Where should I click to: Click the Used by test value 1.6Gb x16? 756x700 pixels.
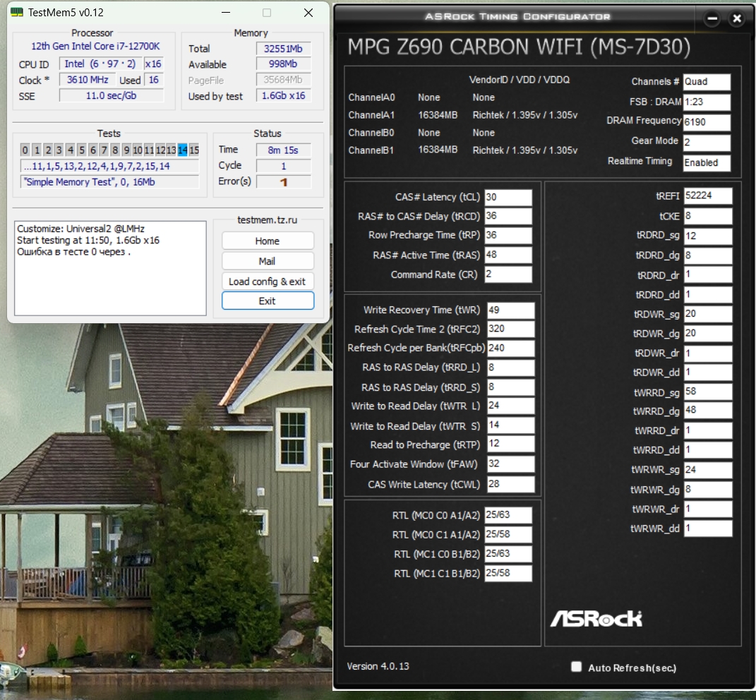[284, 96]
